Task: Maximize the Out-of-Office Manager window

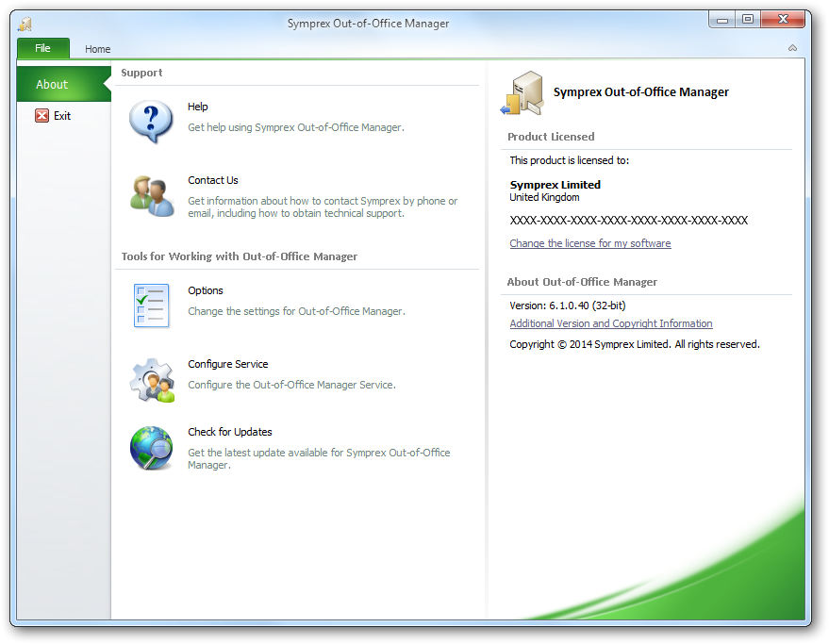Action: [x=748, y=20]
